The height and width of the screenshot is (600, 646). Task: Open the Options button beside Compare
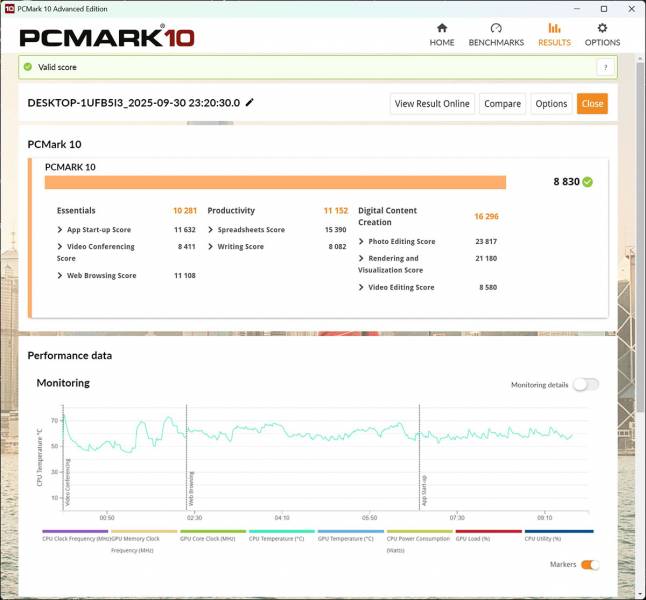(551, 104)
